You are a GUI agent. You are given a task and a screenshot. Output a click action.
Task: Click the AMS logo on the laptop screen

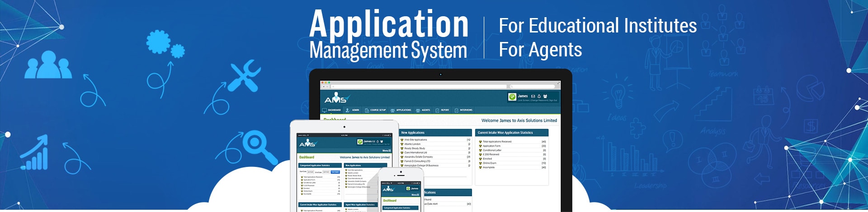click(338, 97)
